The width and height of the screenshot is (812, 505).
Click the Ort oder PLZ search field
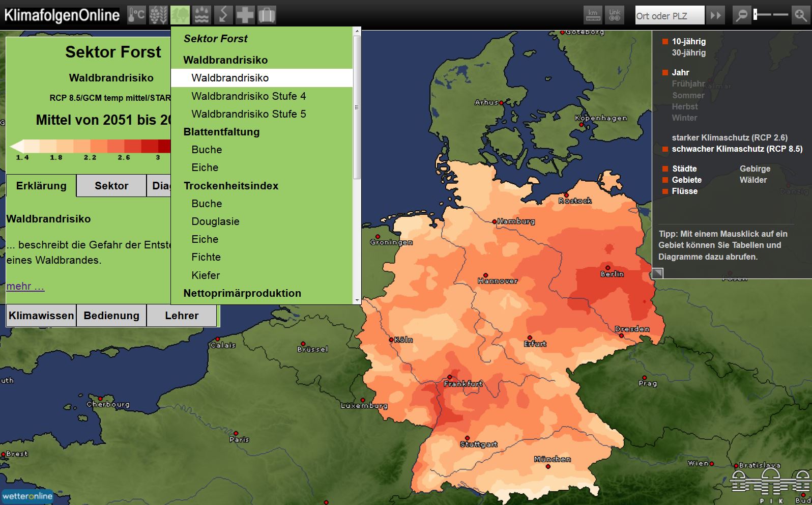(x=669, y=16)
